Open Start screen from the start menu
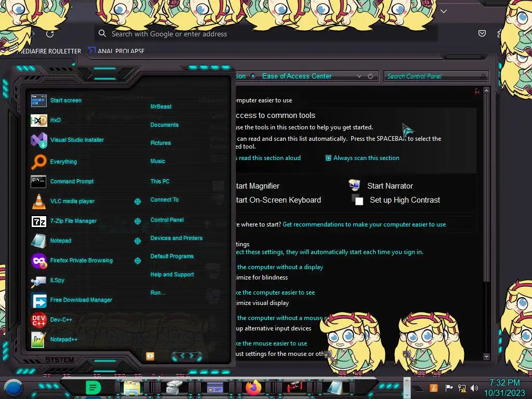The height and width of the screenshot is (399, 532). pos(66,100)
